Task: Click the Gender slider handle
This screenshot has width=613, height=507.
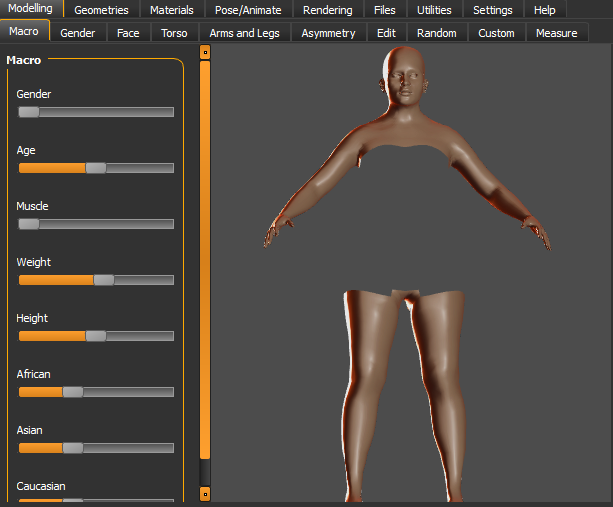Action: pyautogui.click(x=28, y=112)
